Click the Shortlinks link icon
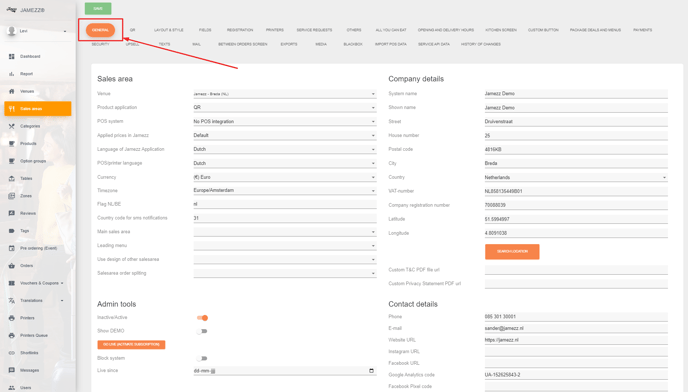688x392 pixels. point(12,353)
